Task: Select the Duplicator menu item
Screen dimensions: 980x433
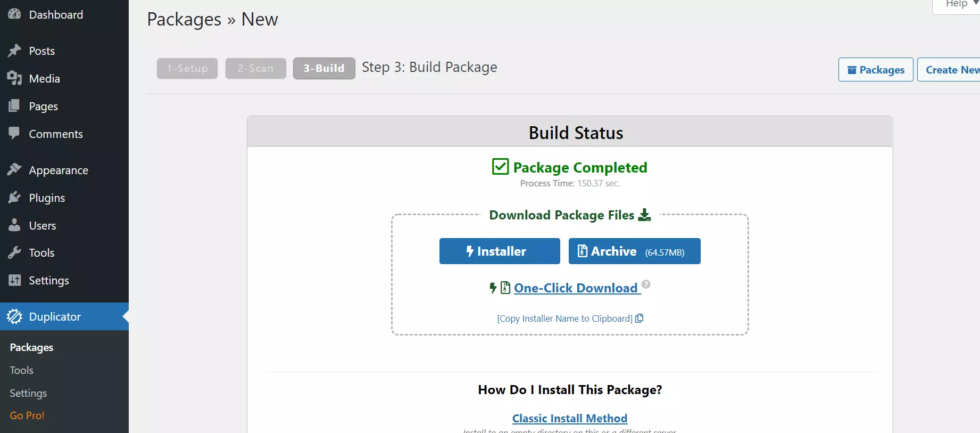Action: [64, 316]
